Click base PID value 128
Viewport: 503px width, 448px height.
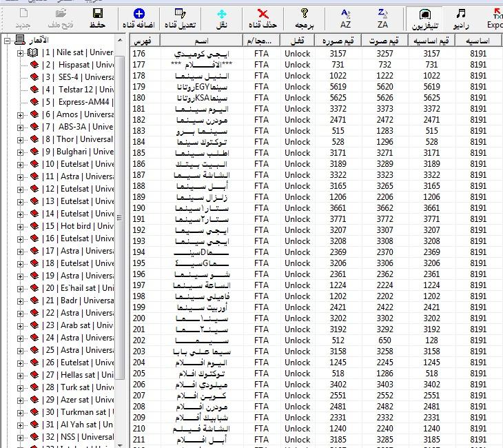(431, 340)
